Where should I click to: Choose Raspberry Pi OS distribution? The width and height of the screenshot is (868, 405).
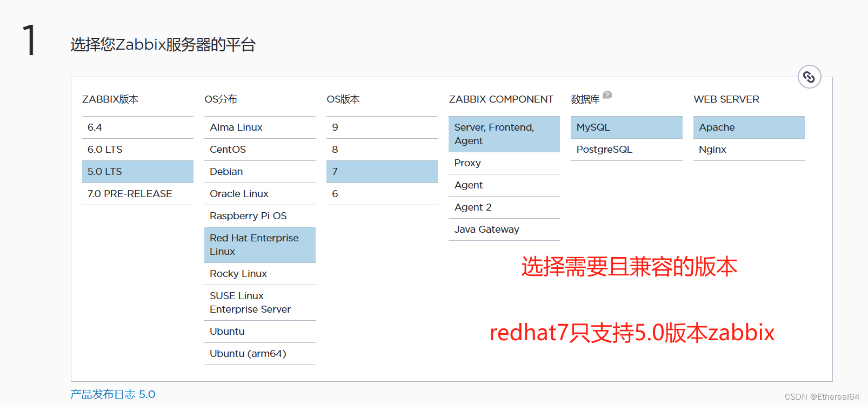260,216
